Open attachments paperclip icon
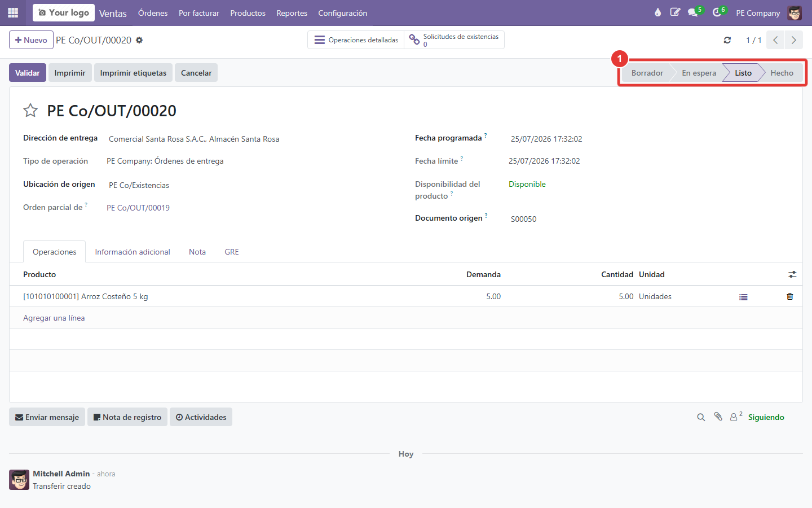812x508 pixels. point(718,417)
